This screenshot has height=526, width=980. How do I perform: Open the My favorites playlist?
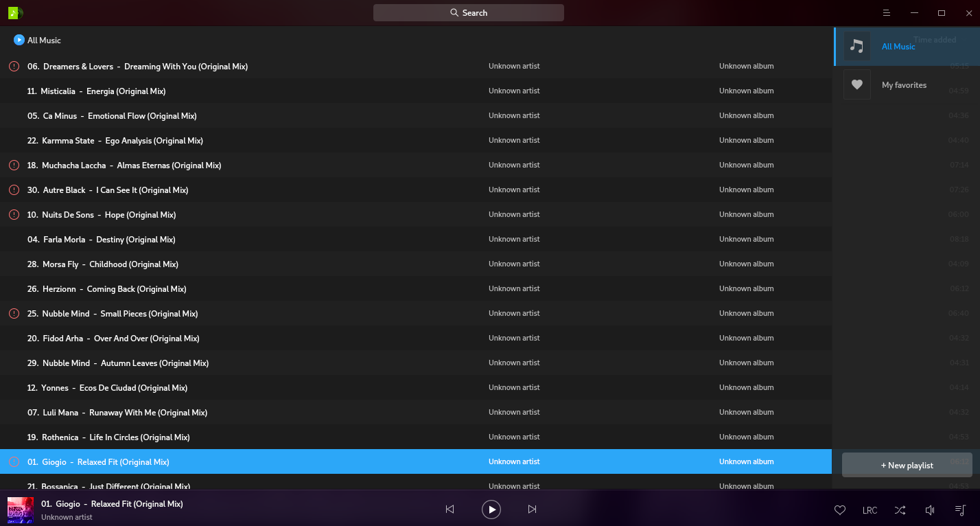[x=903, y=85]
